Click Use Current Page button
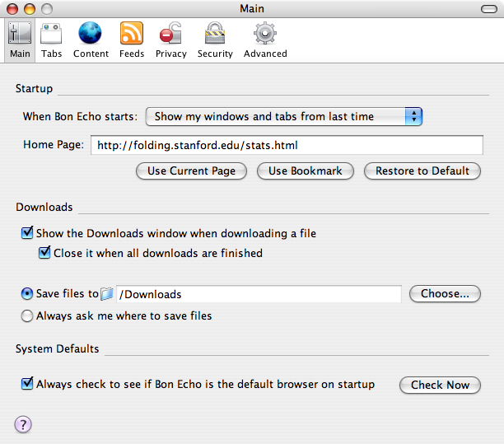This screenshot has height=444, width=504. tap(192, 171)
